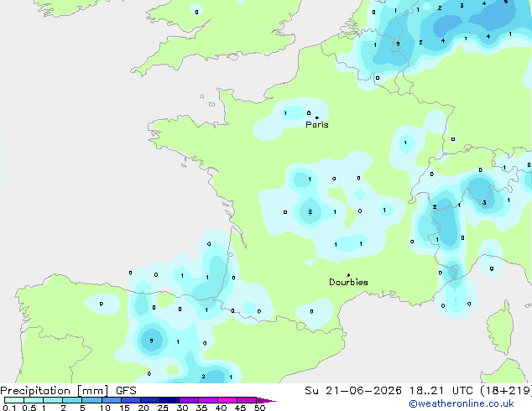Click the '10' legend scale label

[105, 408]
